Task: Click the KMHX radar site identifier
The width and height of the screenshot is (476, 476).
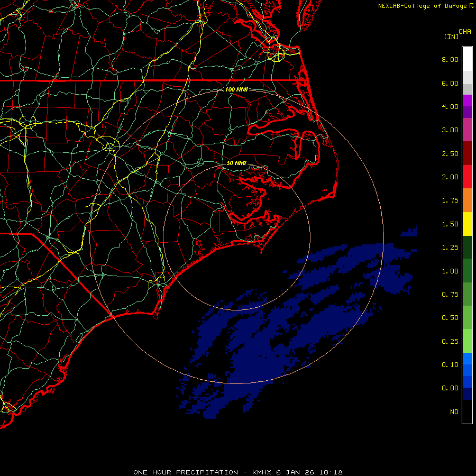Action: pos(262,472)
